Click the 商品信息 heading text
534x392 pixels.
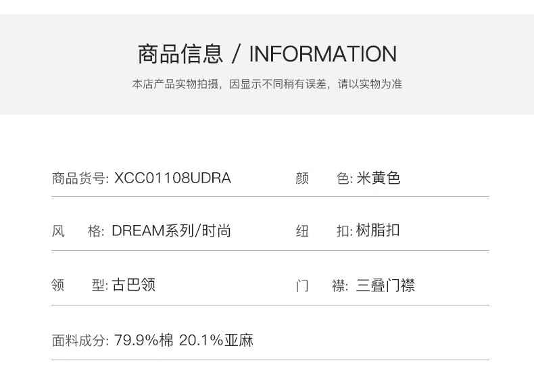180,53
